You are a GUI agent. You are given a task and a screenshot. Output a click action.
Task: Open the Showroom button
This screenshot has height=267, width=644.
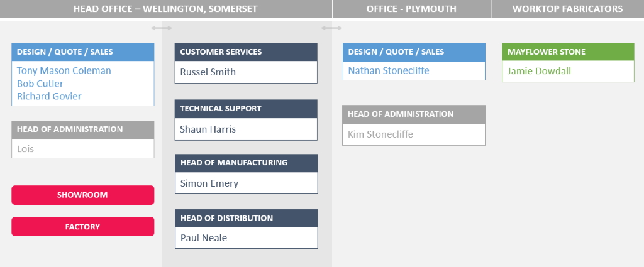coord(82,195)
